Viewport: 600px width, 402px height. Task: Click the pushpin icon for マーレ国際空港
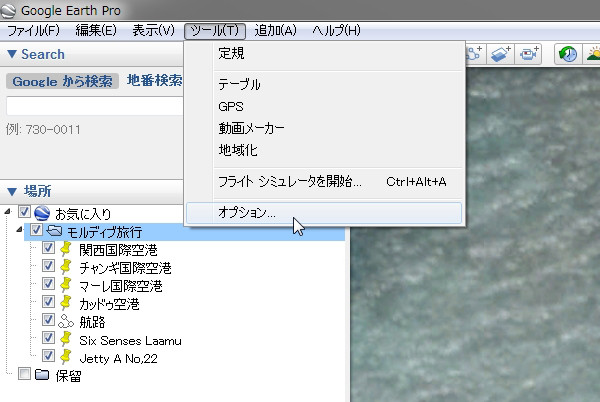[66, 285]
